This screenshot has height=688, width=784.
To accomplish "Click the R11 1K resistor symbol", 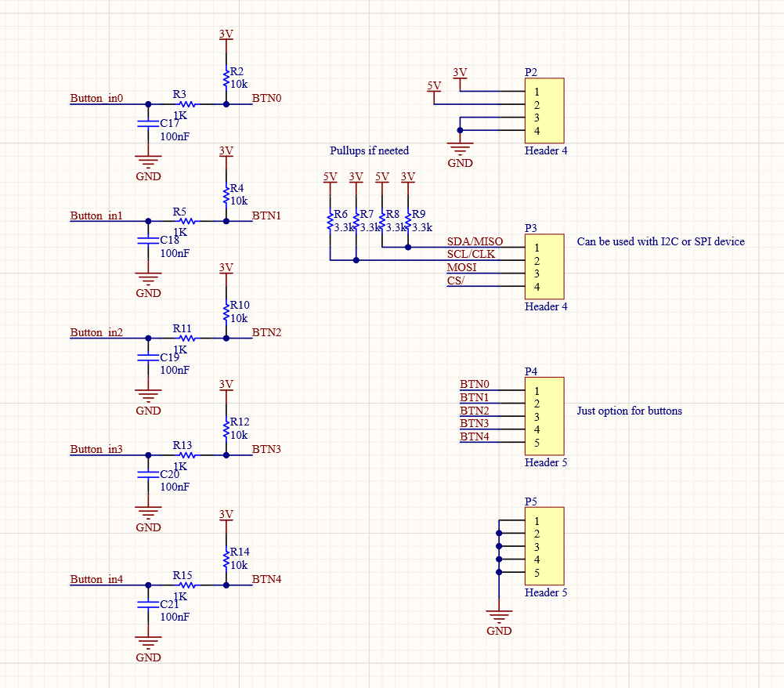I will [186, 338].
